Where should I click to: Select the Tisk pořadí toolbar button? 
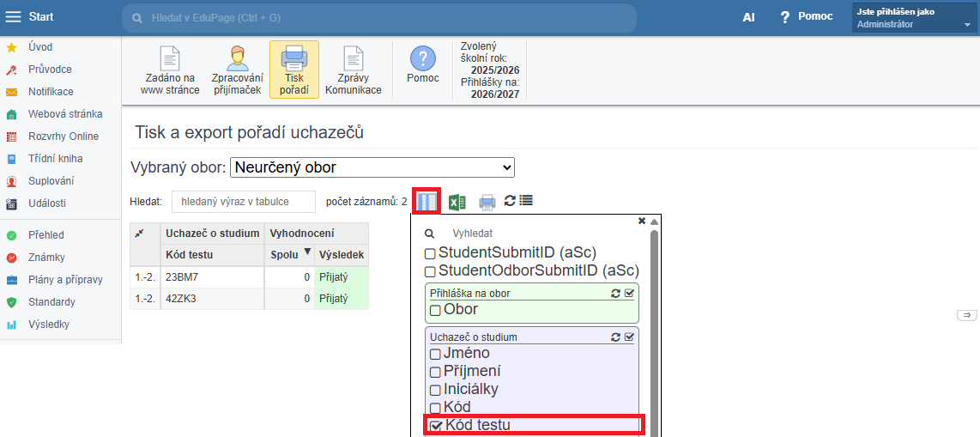pos(293,70)
